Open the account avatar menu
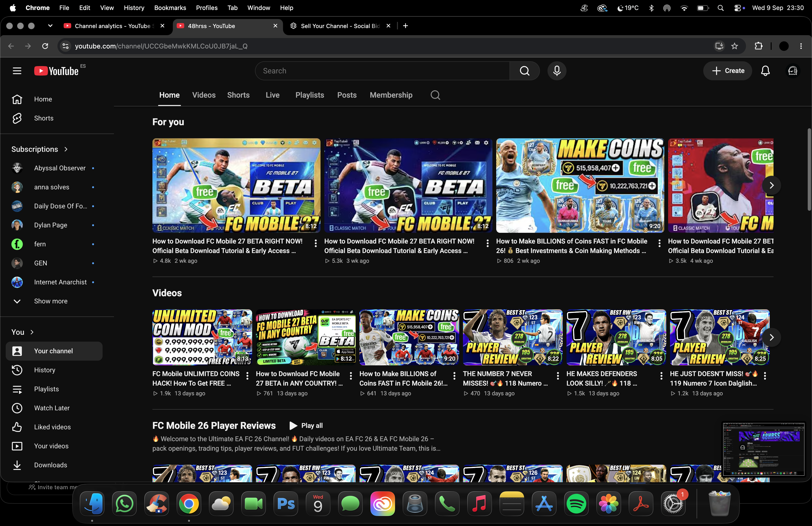 click(793, 71)
